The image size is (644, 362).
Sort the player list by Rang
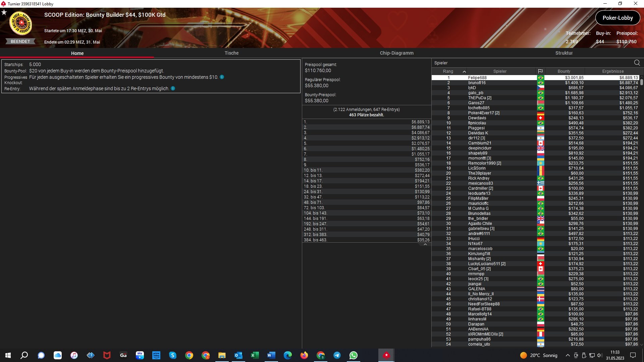(449, 71)
